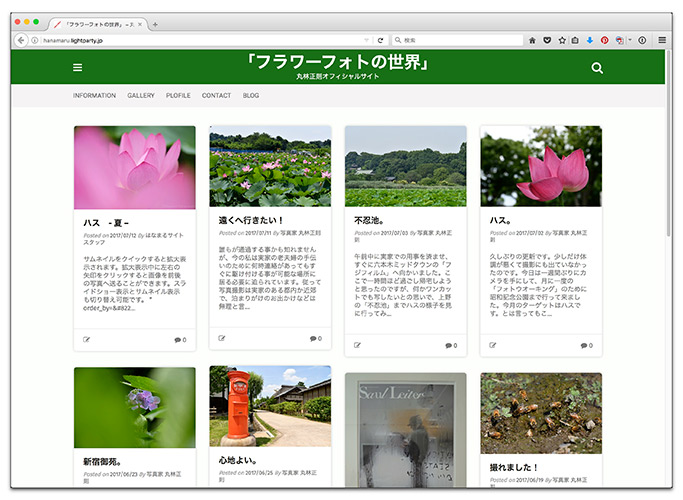The width and height of the screenshot is (683, 500).
Task: Click the lotus against trees thumbnail
Action: [541, 166]
